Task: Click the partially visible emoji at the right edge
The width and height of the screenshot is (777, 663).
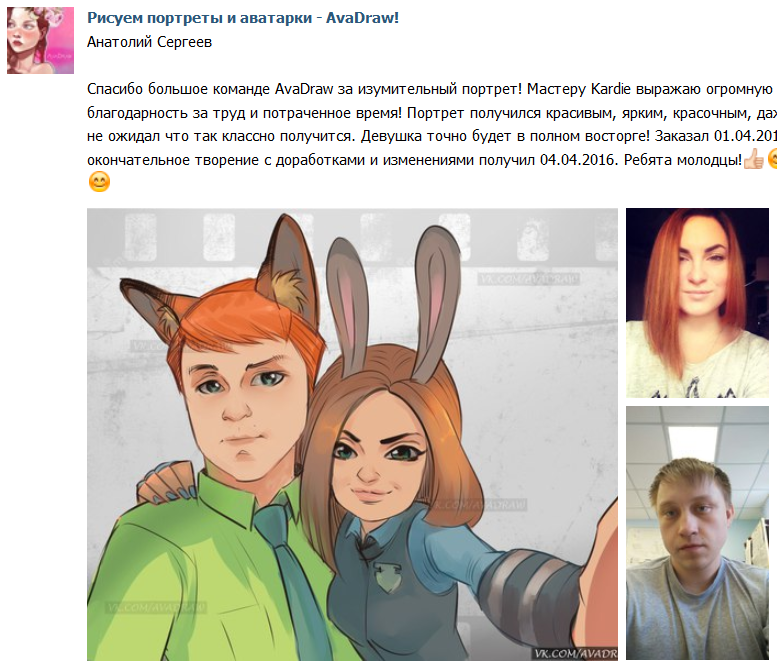Action: pyautogui.click(x=772, y=159)
